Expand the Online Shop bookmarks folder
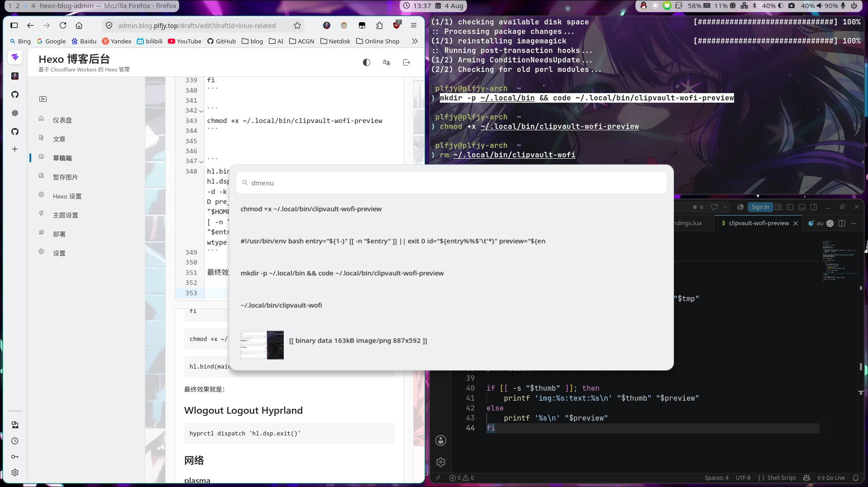868x487 pixels. tap(378, 41)
